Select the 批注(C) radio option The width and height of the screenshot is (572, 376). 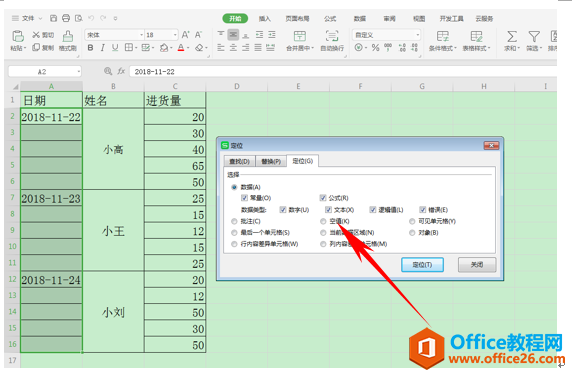[x=234, y=221]
